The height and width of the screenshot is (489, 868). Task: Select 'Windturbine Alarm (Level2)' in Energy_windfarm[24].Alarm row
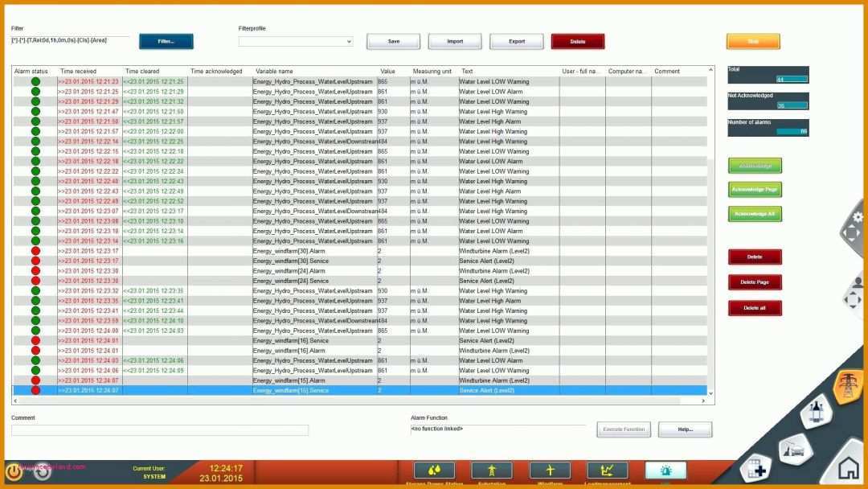tap(494, 271)
